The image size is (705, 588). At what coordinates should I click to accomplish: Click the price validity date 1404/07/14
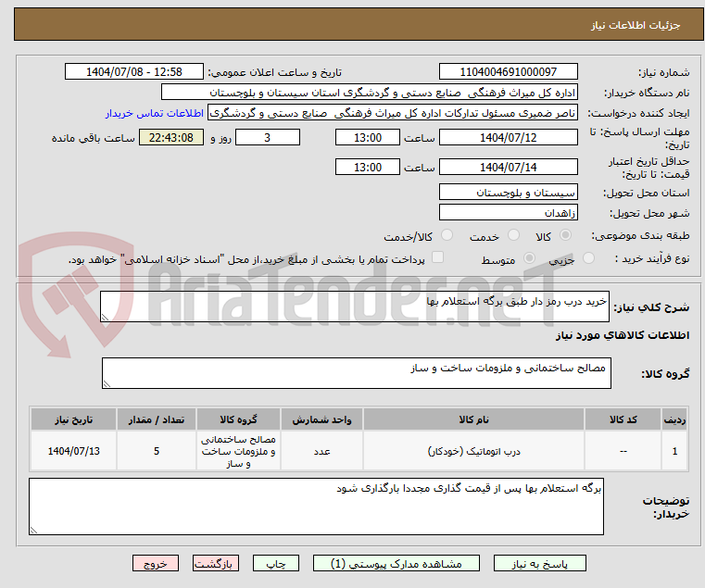click(508, 168)
